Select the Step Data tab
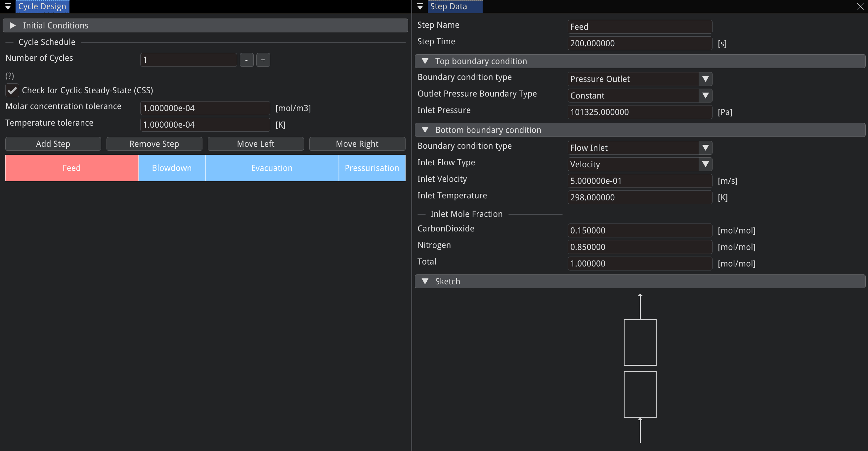 [x=455, y=6]
